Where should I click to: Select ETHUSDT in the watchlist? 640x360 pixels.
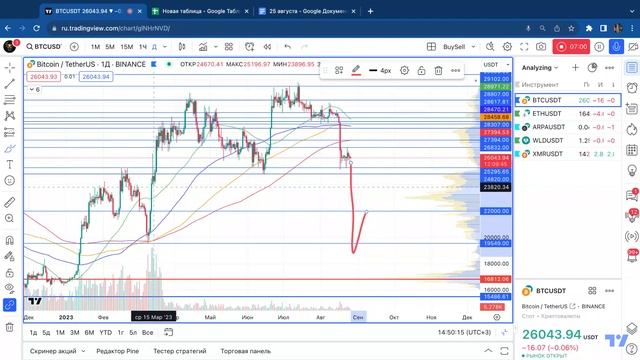pos(567,113)
